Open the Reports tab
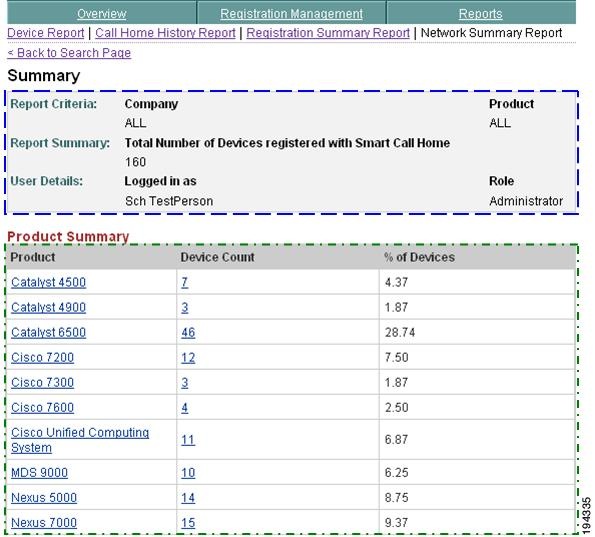Image resolution: width=595 pixels, height=537 pixels. [x=480, y=14]
